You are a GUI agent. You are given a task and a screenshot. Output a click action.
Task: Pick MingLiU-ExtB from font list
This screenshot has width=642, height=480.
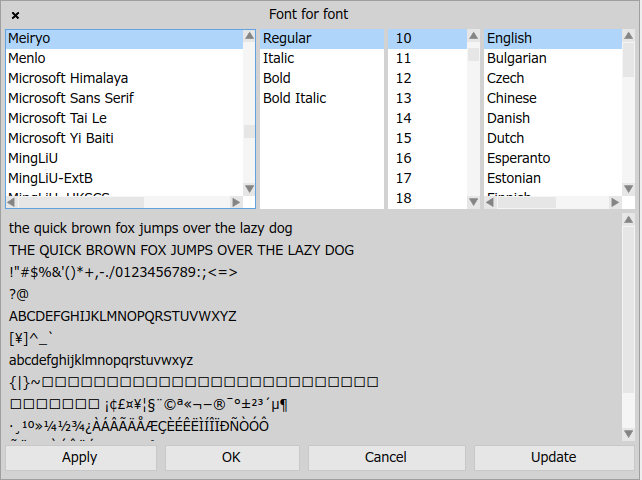pyautogui.click(x=124, y=179)
